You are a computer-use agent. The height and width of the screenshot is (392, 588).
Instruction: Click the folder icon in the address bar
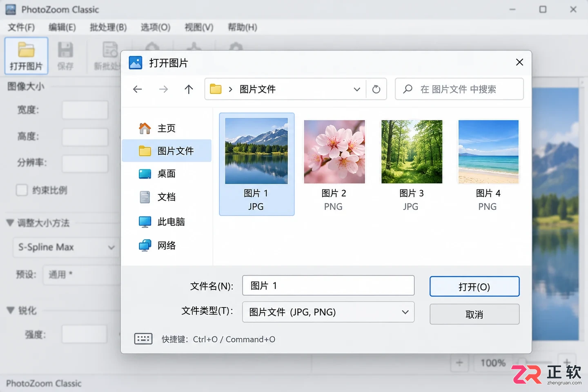pos(216,89)
